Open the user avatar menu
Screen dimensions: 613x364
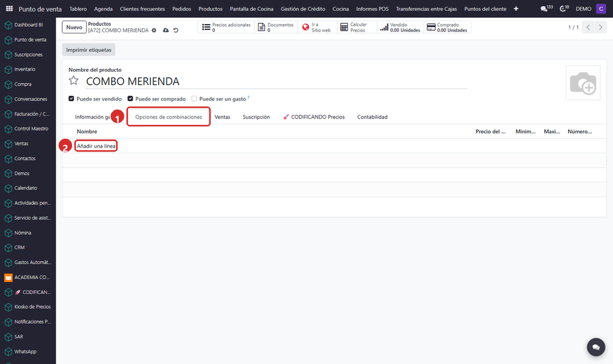coord(601,8)
